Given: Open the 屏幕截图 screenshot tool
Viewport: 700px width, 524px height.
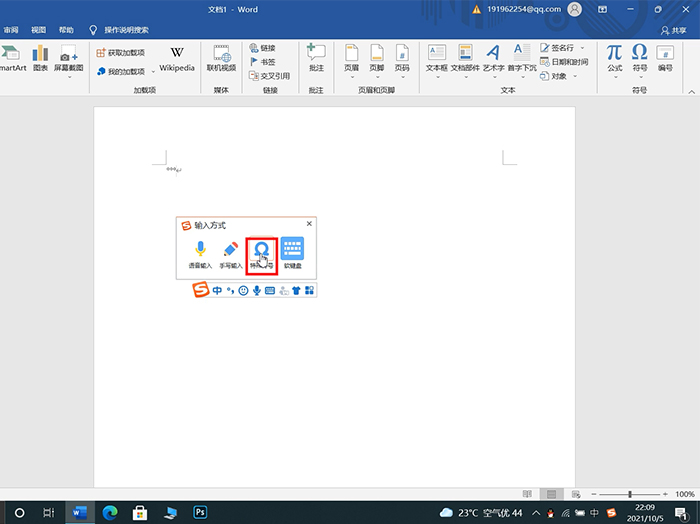Looking at the screenshot, I should pos(69,61).
